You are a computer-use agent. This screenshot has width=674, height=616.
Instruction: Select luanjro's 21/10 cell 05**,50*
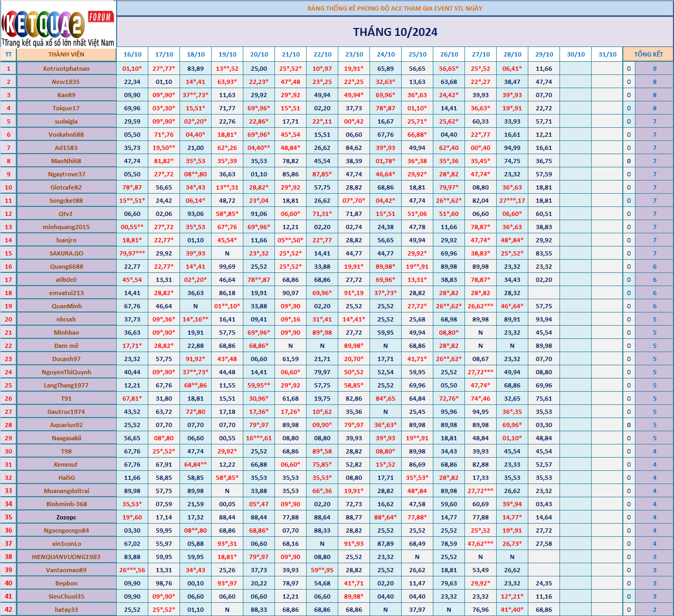[291, 240]
